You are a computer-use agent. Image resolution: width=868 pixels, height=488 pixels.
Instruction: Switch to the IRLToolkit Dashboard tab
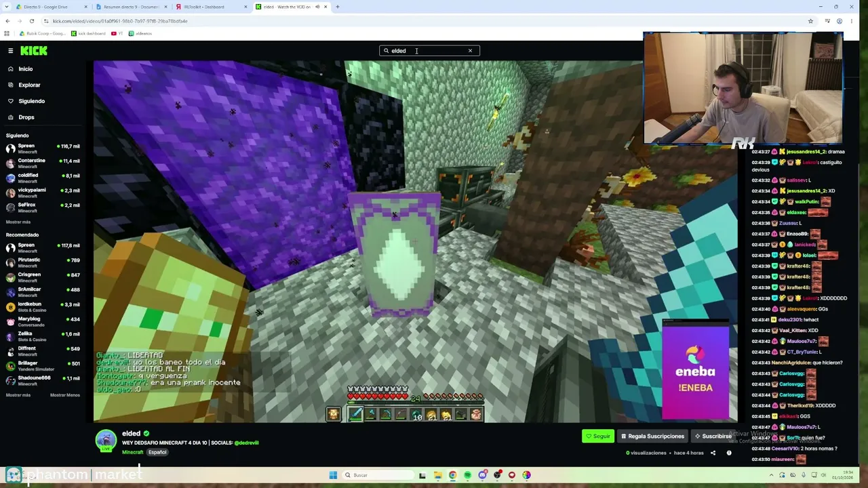click(x=211, y=7)
